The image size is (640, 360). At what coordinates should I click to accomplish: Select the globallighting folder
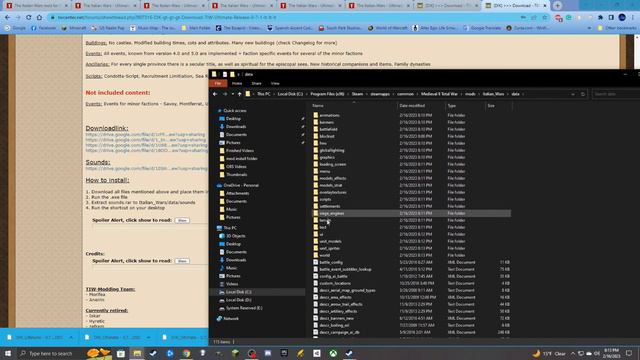332,150
